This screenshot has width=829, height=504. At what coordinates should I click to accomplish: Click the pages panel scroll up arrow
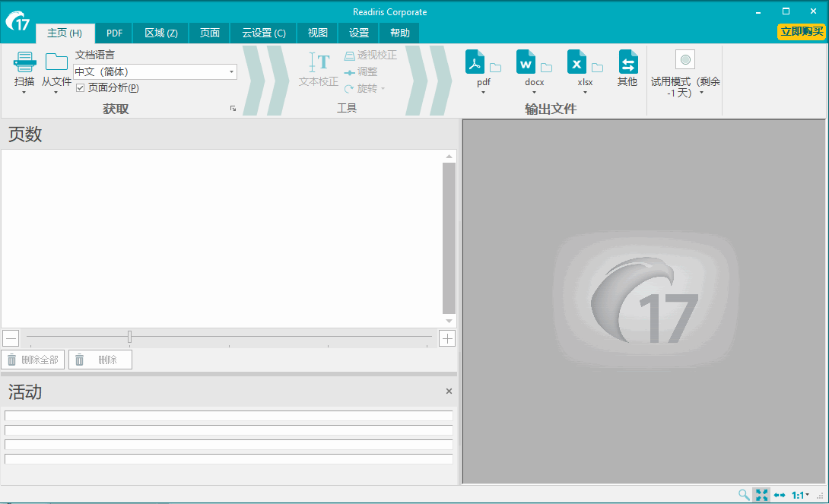coord(449,157)
